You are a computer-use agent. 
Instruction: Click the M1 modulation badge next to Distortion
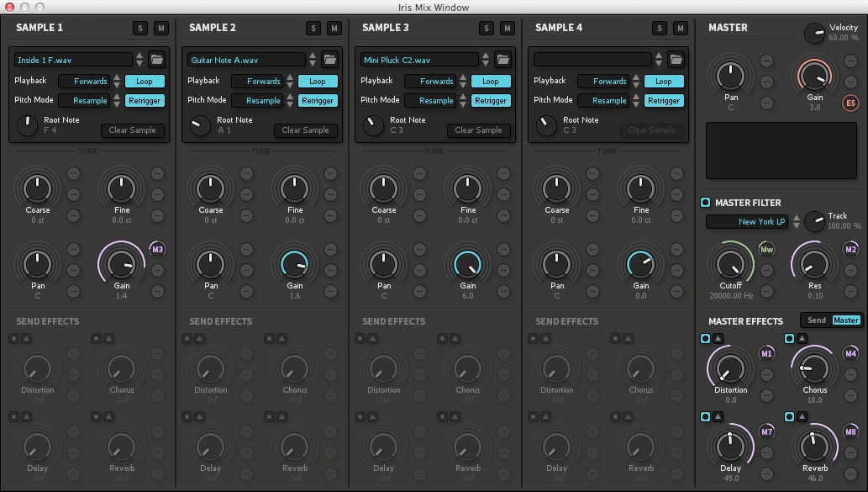point(766,354)
